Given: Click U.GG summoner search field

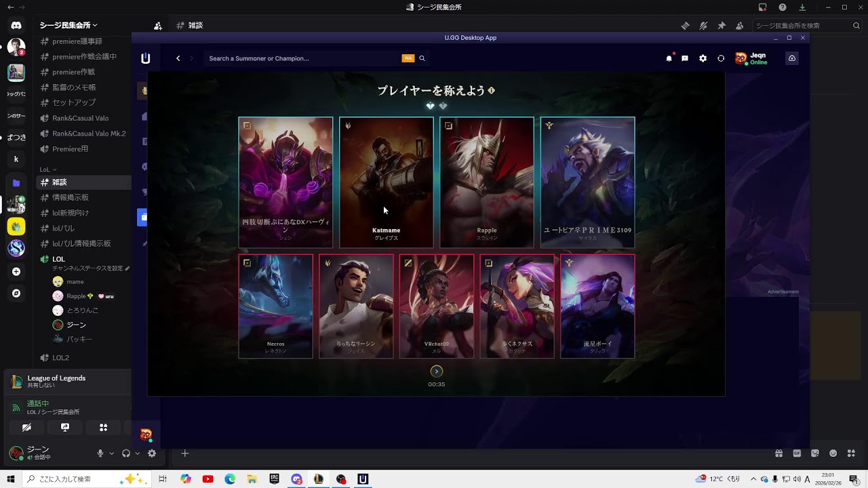Looking at the screenshot, I should pyautogui.click(x=304, y=58).
